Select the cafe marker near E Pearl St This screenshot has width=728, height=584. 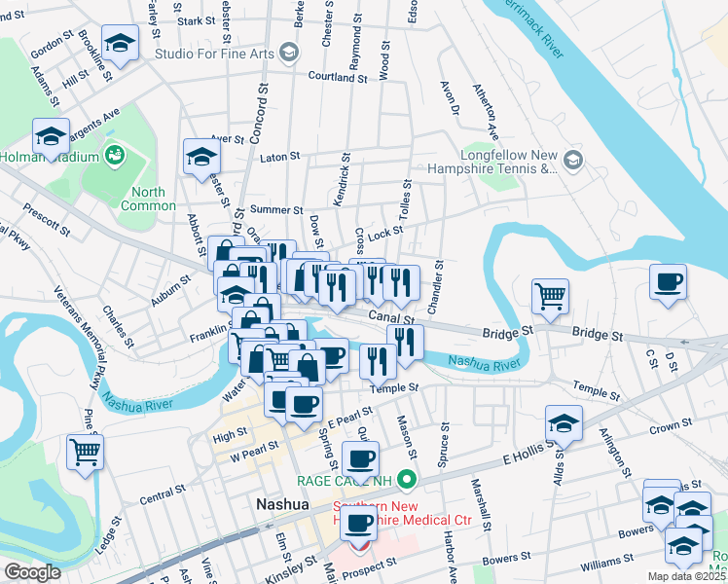(x=304, y=405)
